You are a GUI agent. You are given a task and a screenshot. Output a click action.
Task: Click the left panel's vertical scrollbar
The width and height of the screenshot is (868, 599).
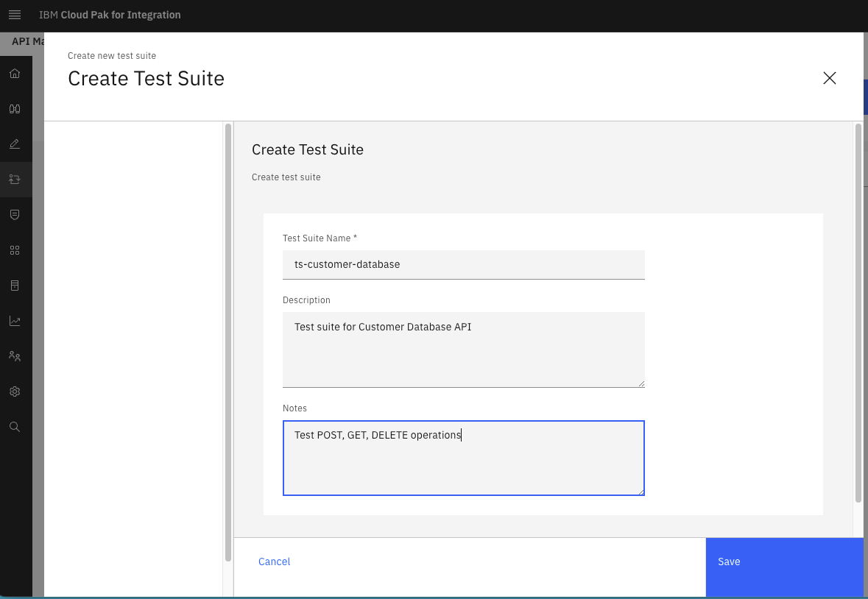pyautogui.click(x=228, y=342)
